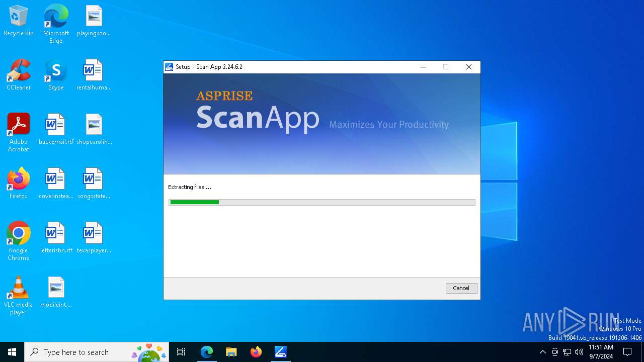The width and height of the screenshot is (644, 362).
Task: Select the Skype desktop shortcut
Action: [x=56, y=75]
